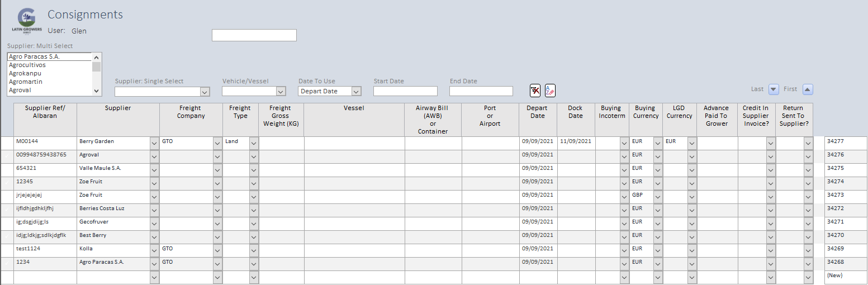Expand the Freight Type dropdown showing Land

tap(253, 144)
